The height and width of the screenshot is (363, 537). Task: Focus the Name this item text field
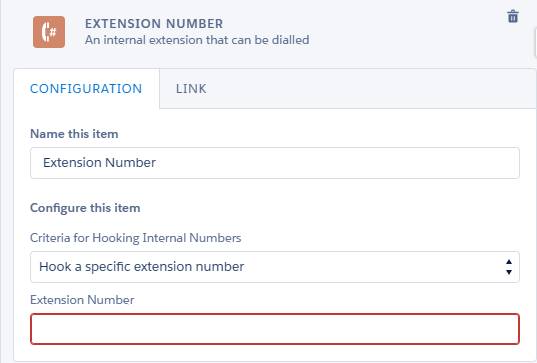point(275,163)
